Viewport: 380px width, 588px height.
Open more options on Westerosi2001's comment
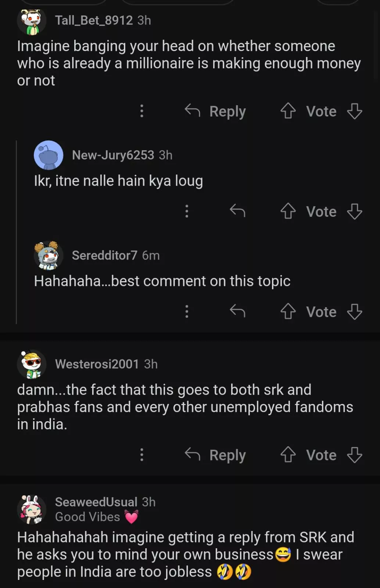point(142,455)
